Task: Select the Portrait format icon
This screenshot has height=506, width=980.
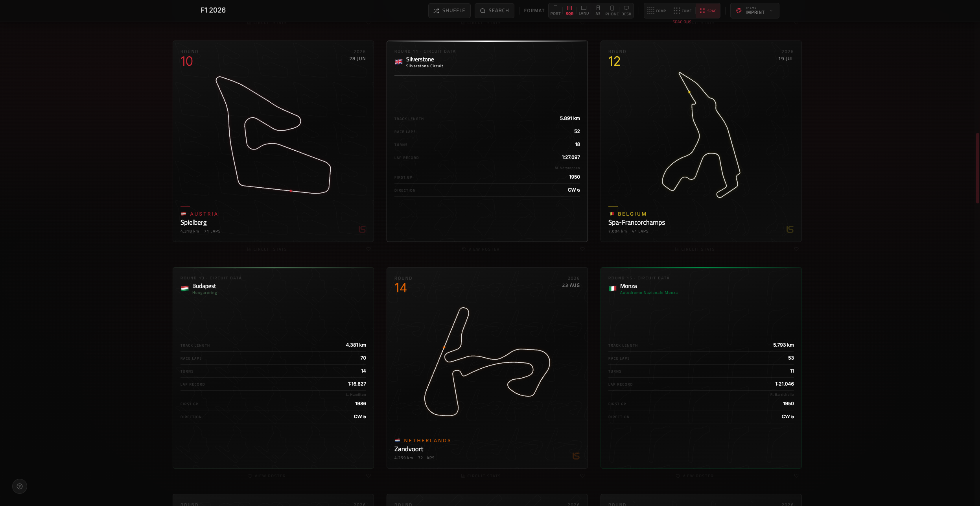Action: coord(555,10)
